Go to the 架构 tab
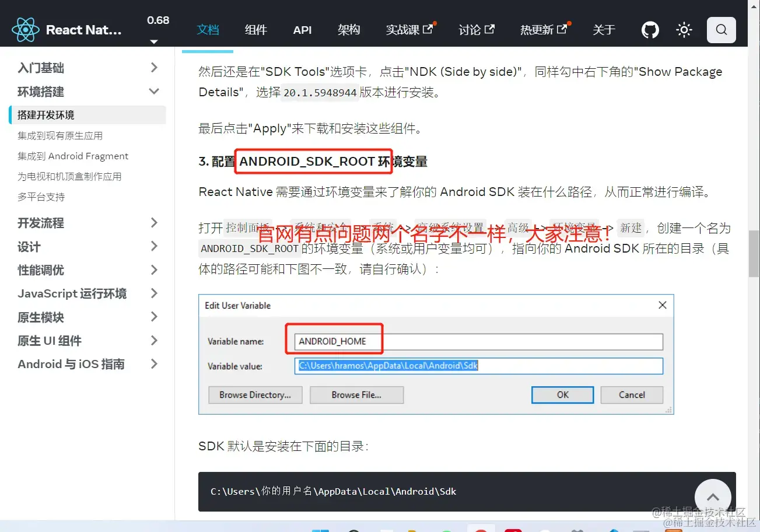 (x=349, y=30)
